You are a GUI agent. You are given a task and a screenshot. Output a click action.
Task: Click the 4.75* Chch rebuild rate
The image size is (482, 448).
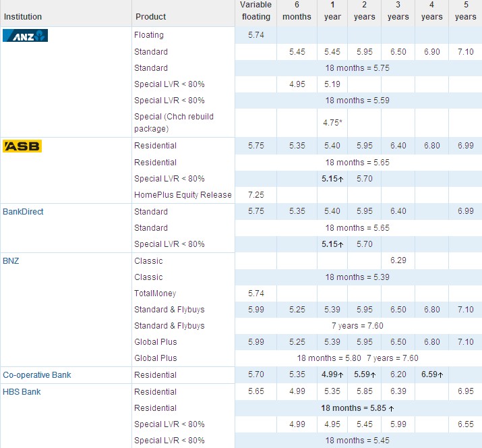tap(332, 123)
